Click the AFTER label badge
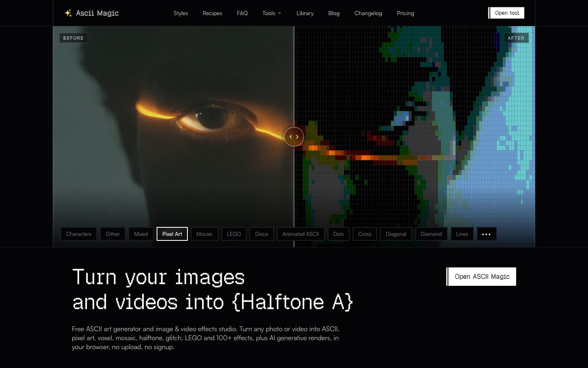This screenshot has height=368, width=588. (516, 38)
